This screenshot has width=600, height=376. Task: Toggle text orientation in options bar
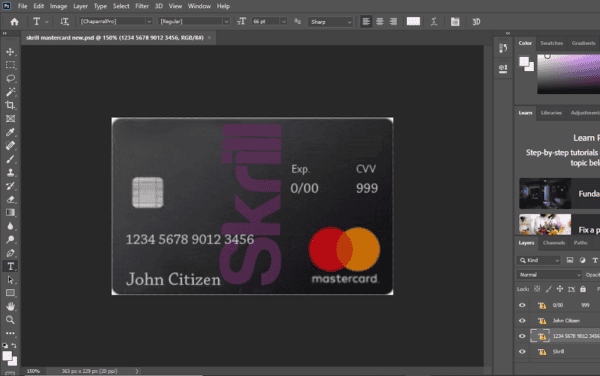(x=64, y=22)
